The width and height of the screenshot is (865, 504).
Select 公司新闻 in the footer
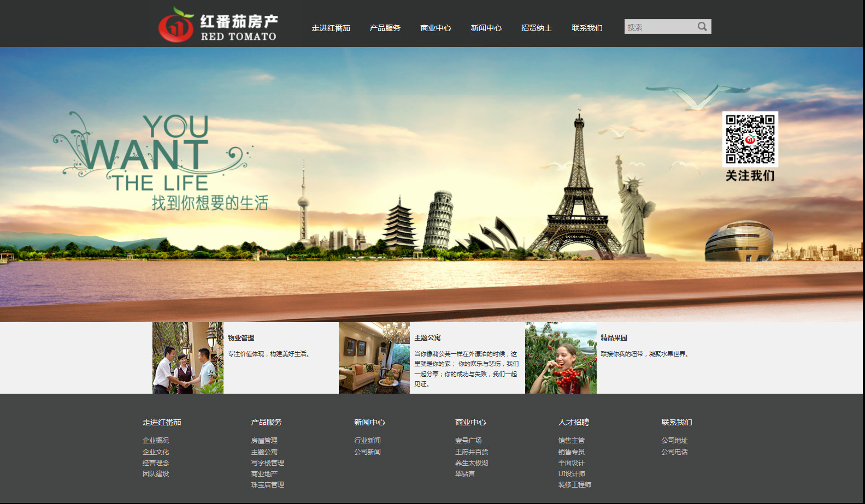click(368, 452)
